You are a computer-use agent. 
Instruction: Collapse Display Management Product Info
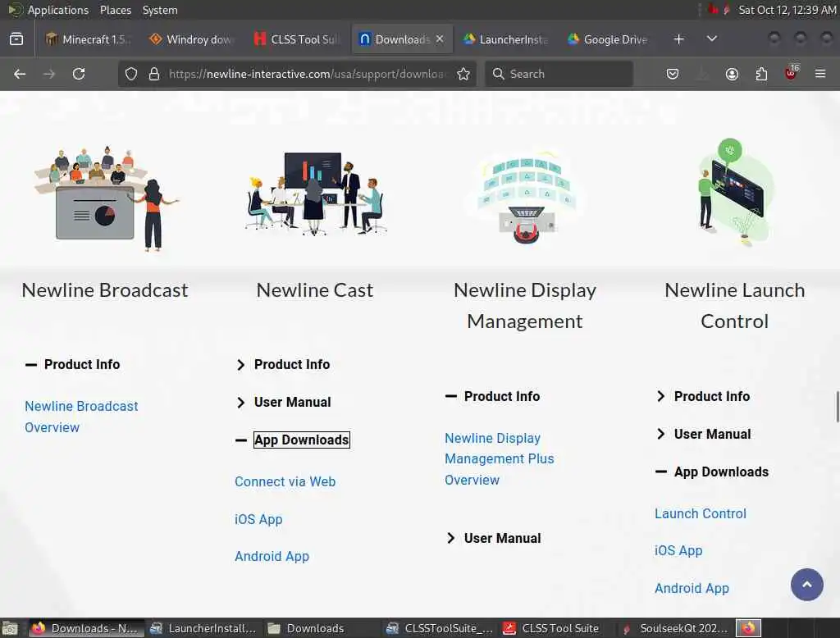click(493, 396)
